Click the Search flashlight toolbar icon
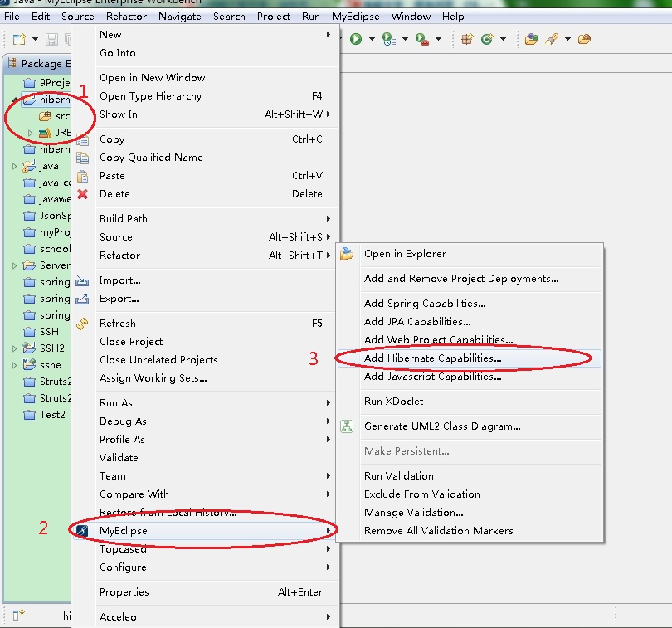Viewport: 672px width, 628px height. pyautogui.click(x=552, y=39)
